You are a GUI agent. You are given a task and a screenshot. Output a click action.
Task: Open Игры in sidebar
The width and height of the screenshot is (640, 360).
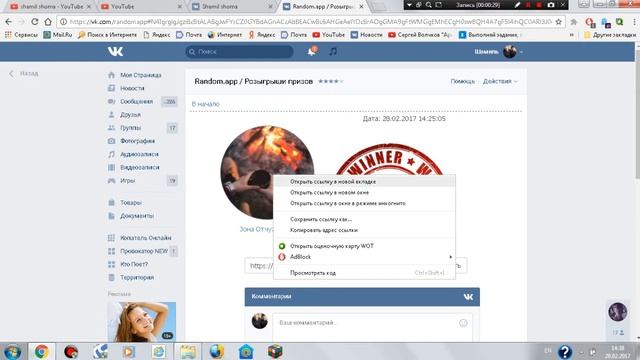pos(127,180)
